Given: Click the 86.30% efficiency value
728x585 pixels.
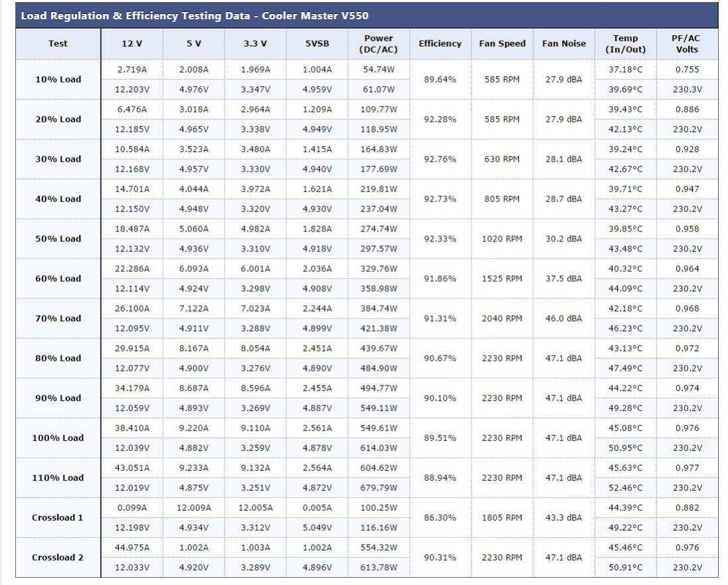Looking at the screenshot, I should tap(440, 518).
